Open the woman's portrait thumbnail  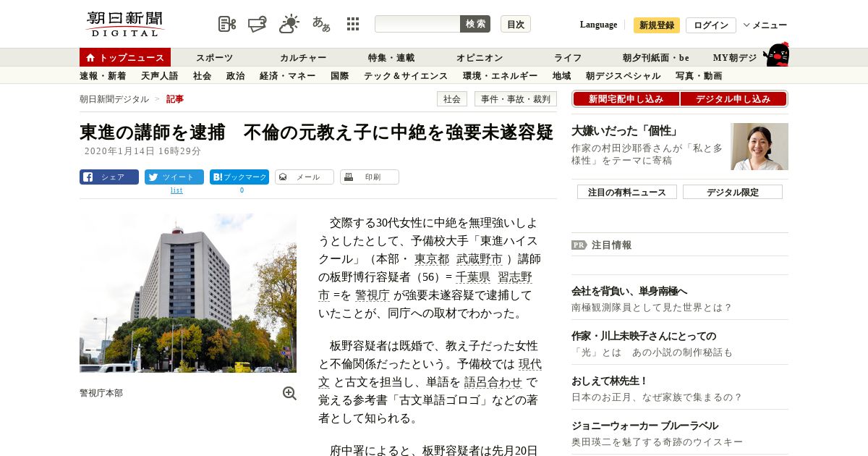pos(759,146)
